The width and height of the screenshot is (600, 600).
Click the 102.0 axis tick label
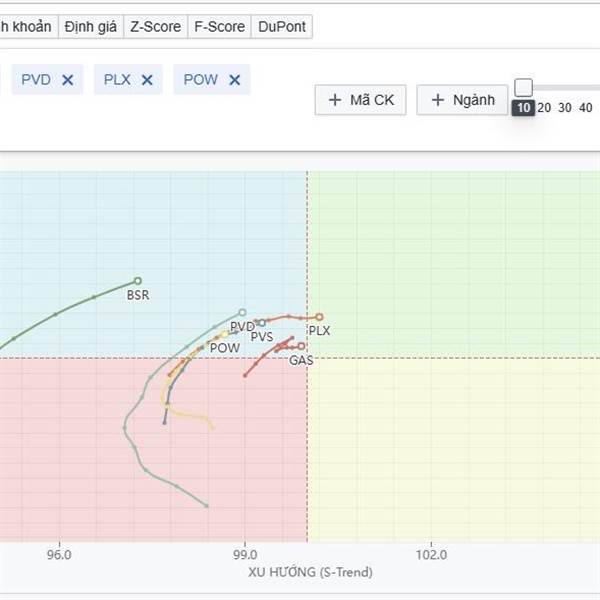[431, 554]
